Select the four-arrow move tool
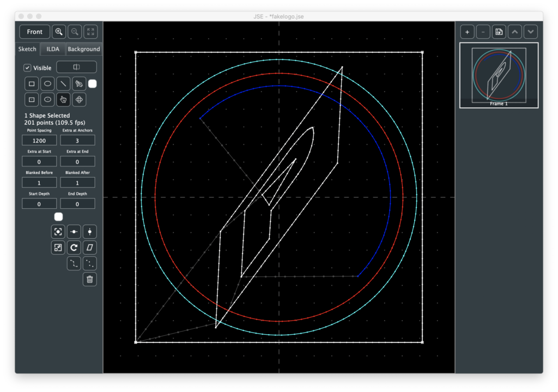The width and height of the screenshot is (558, 392). coord(80,100)
